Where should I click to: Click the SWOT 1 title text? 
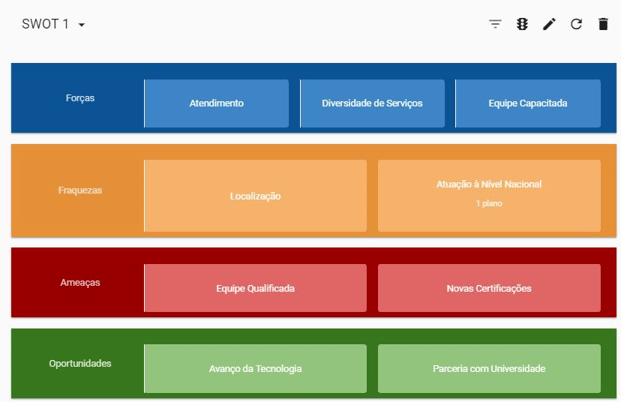45,24
